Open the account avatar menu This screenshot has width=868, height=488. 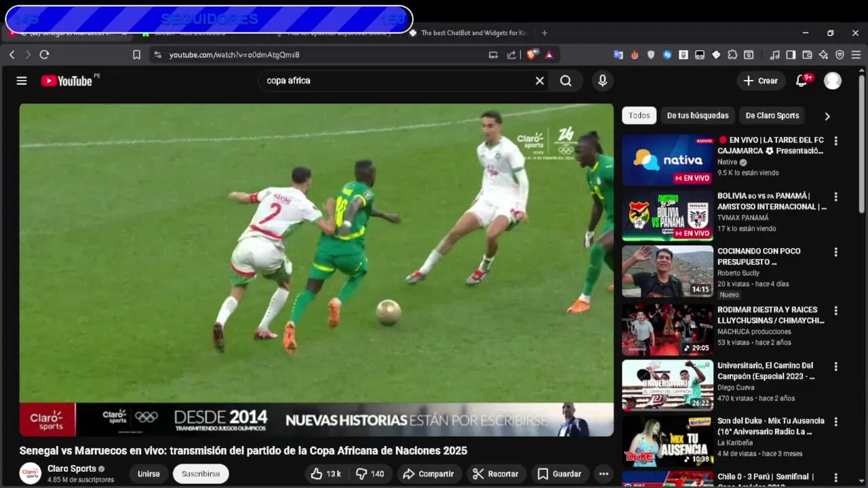point(833,81)
